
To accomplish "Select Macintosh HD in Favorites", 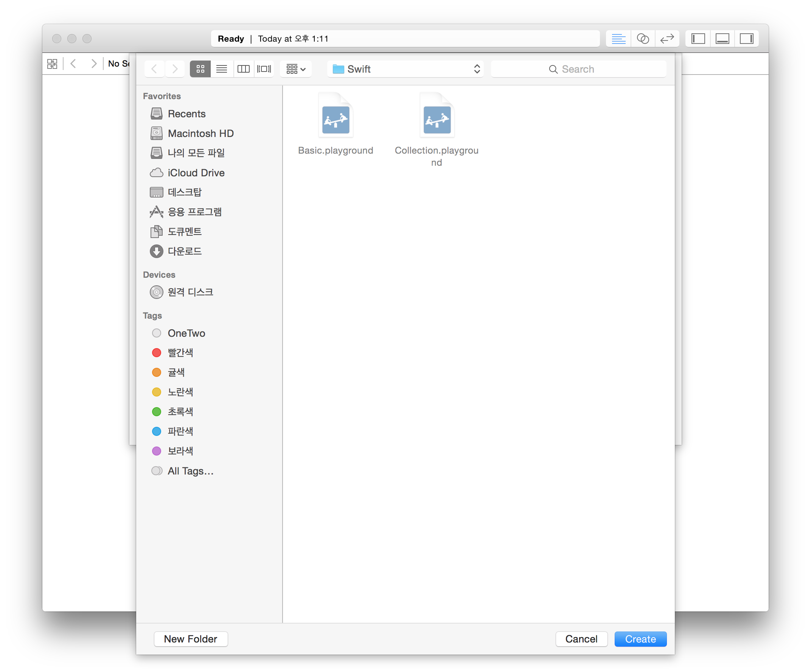I will click(200, 133).
